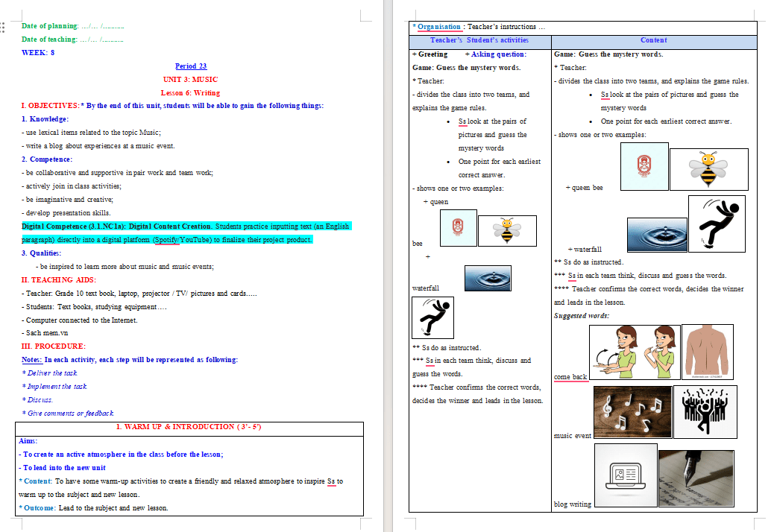This screenshot has height=532, width=774.
Task: Click the underlined 'come back' caption
Action: 570,377
